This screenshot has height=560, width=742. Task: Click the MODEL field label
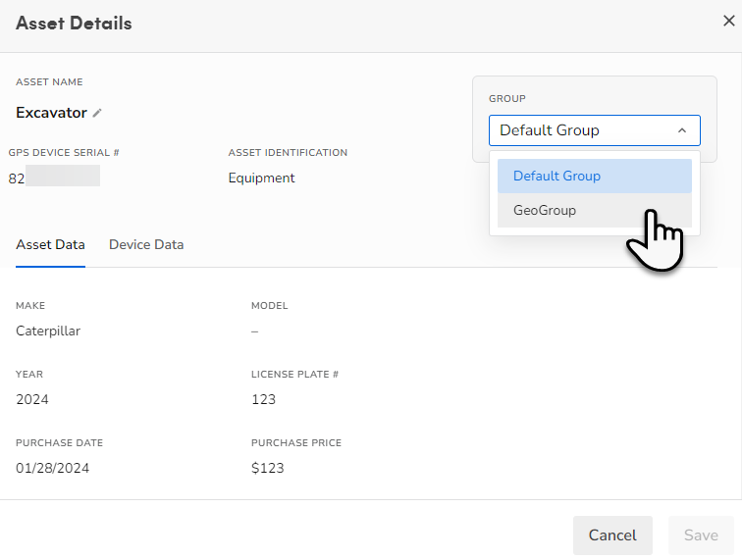269,306
